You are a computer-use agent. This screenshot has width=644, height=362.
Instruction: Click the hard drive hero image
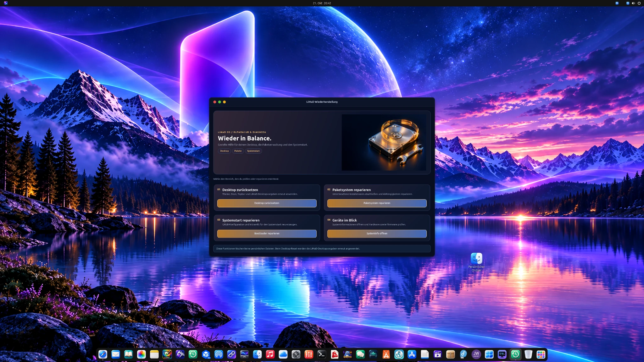pos(384,142)
